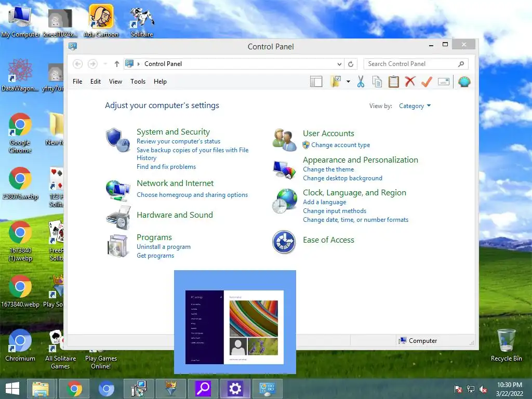Click the Programs disc box icon
Viewport: 532px width, 399px height.
point(117,246)
